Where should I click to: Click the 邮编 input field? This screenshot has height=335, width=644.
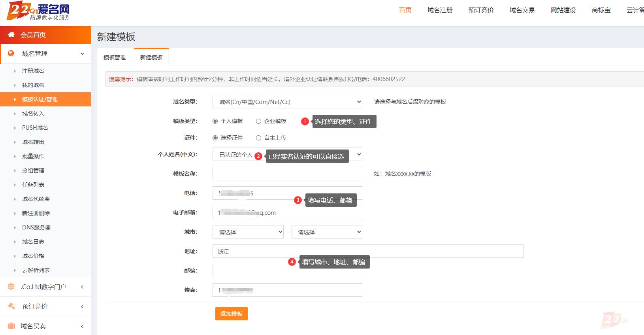[x=287, y=271]
